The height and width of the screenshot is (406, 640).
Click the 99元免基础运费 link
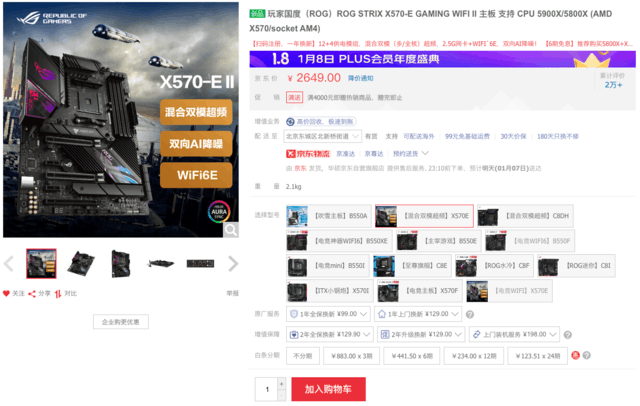tap(467, 136)
